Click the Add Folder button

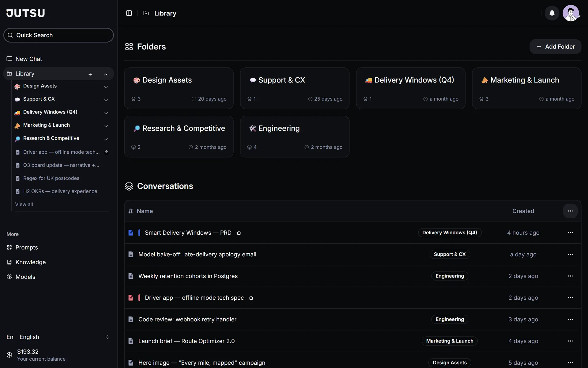tap(555, 47)
